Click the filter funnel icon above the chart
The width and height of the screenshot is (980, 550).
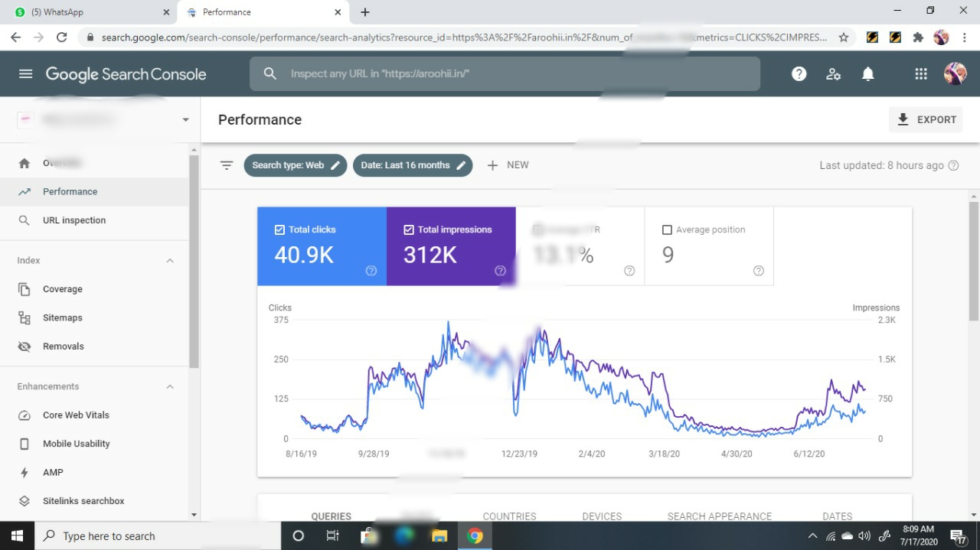tap(227, 164)
